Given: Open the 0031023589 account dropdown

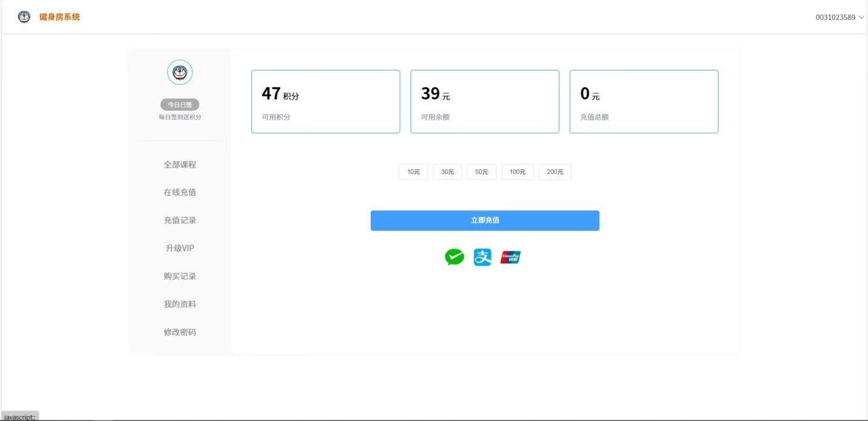Looking at the screenshot, I should [839, 17].
